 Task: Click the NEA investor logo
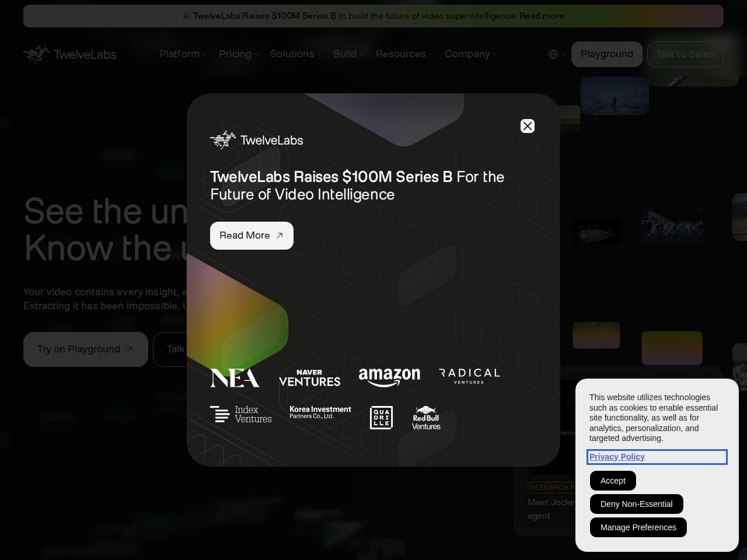(x=235, y=377)
